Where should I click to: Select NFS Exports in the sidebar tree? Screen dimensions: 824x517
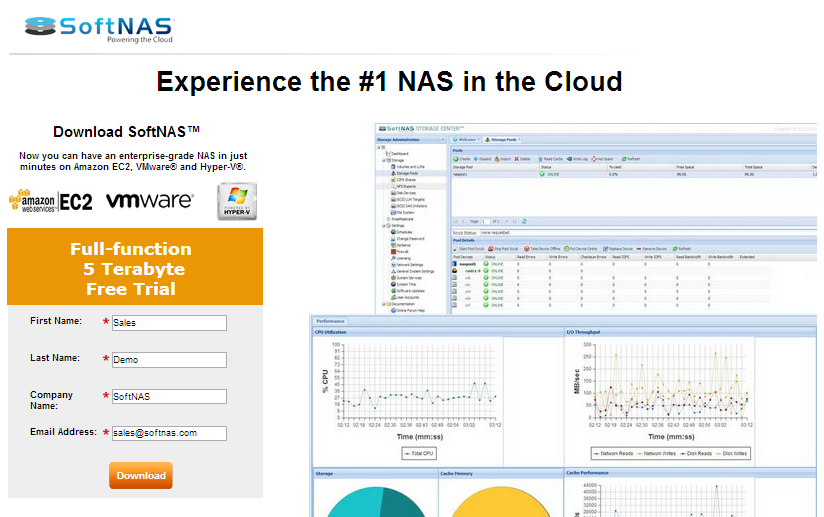pos(404,186)
